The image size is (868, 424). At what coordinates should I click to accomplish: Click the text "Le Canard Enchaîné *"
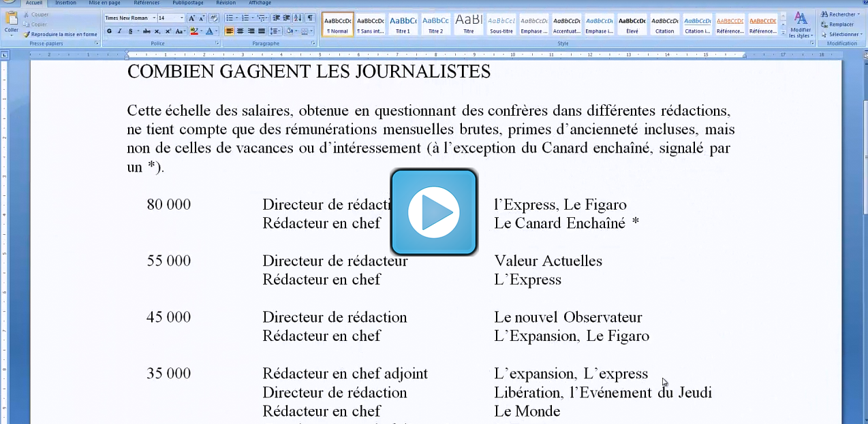567,223
